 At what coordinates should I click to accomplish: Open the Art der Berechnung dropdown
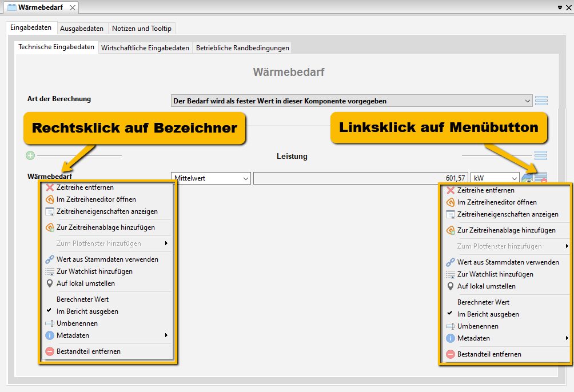pyautogui.click(x=352, y=101)
